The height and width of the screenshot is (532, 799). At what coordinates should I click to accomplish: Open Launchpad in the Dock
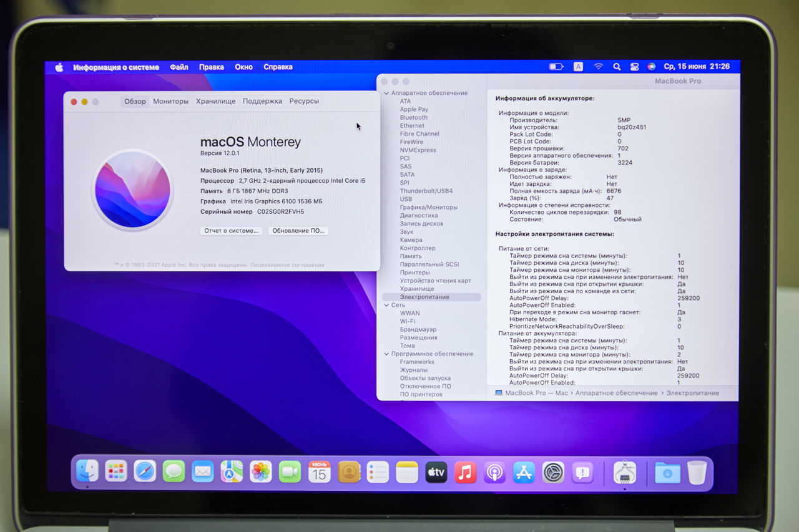click(x=116, y=471)
